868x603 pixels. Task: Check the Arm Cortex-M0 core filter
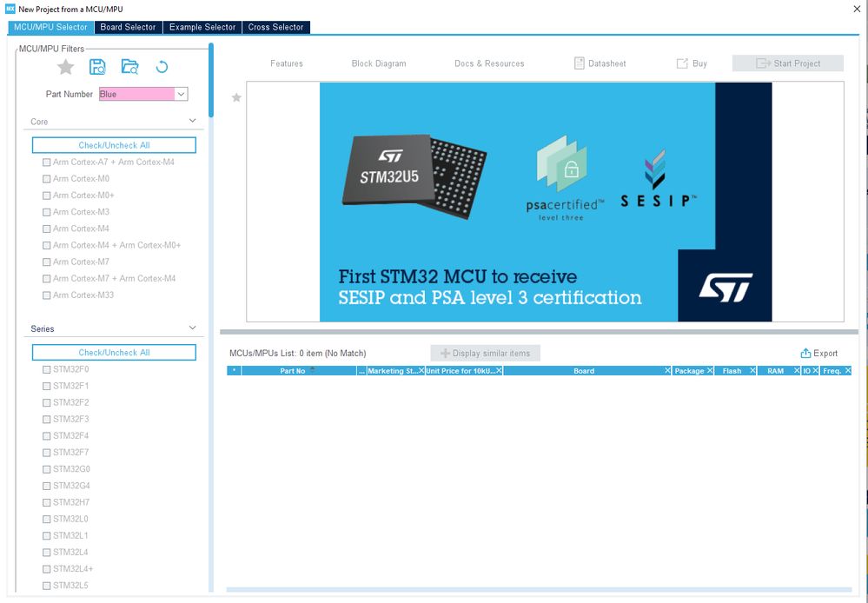click(x=47, y=179)
